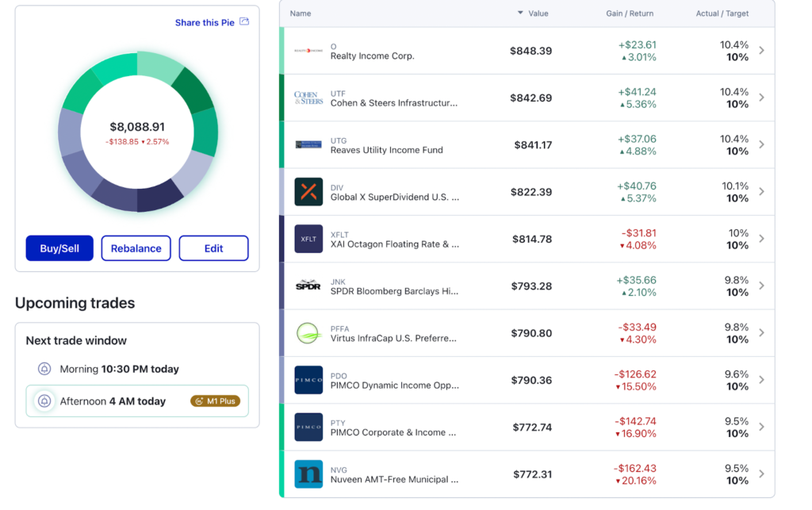
Task: Sort by Name column header
Action: pos(301,13)
